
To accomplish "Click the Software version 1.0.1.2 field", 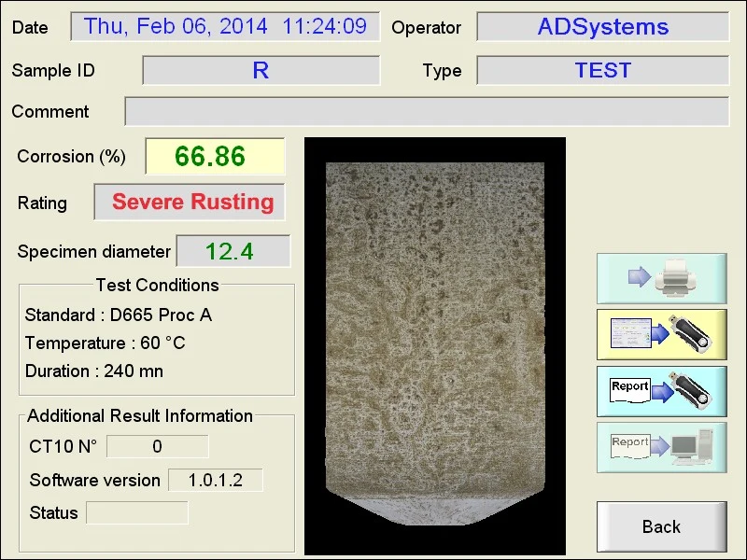I will pos(216,480).
